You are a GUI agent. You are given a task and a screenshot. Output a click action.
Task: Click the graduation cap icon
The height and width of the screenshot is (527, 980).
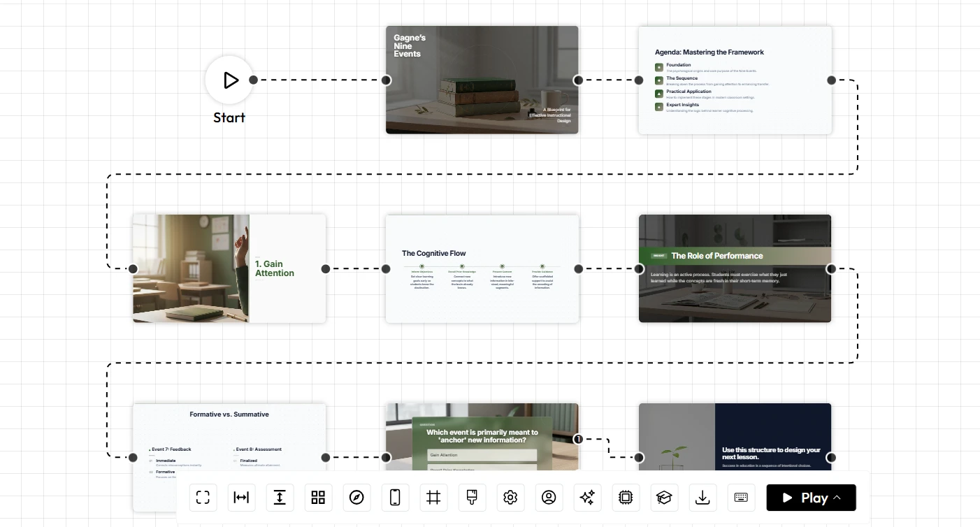[x=664, y=498]
